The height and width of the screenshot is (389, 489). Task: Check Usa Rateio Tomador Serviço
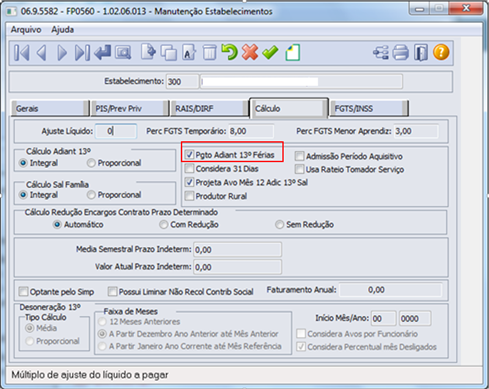click(x=300, y=169)
